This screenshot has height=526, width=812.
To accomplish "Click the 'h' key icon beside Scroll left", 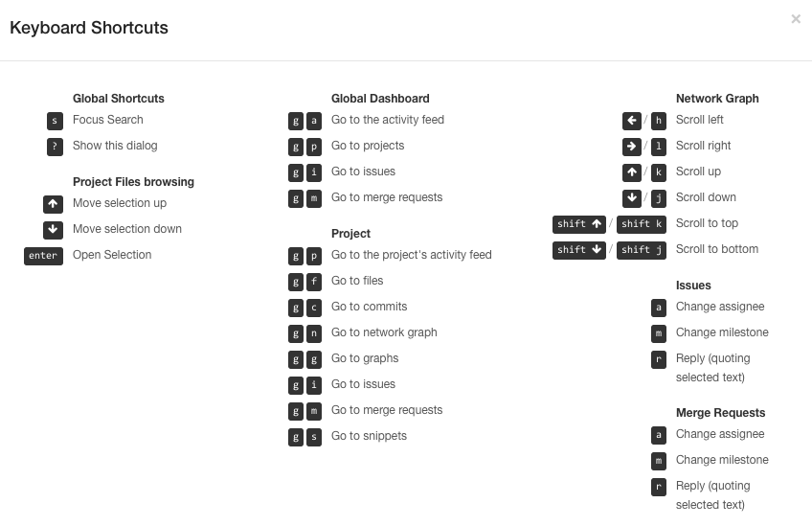I will (658, 121).
